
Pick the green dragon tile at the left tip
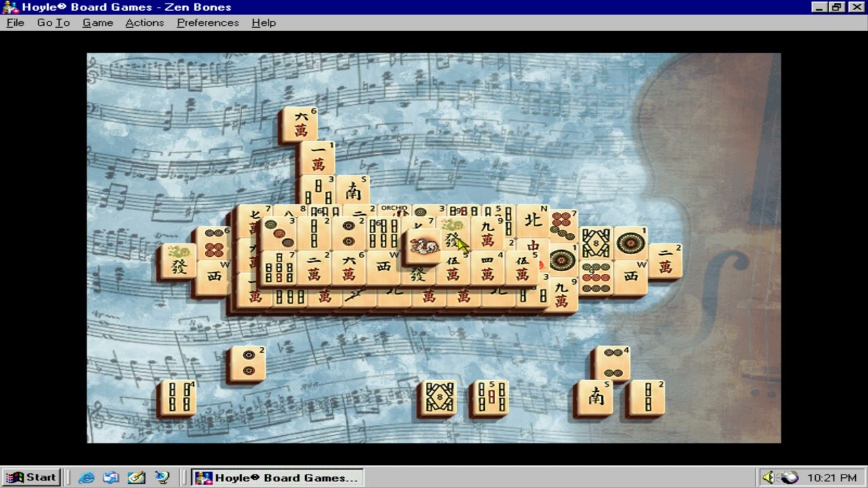point(178,262)
